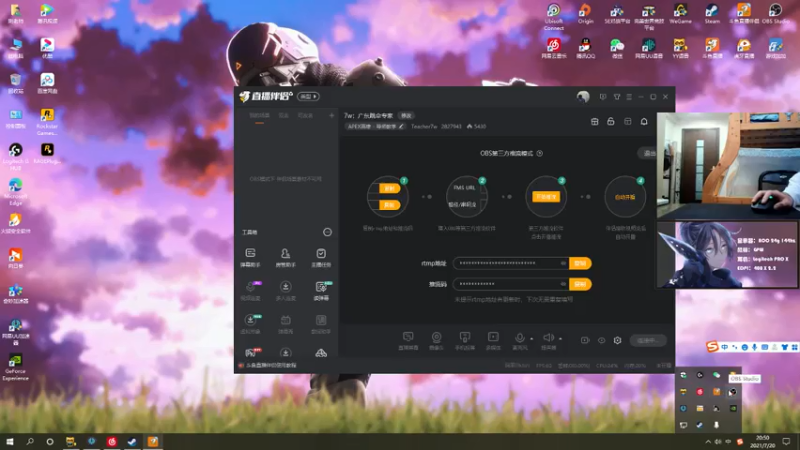Open the WeGame desktop shortcut
This screenshot has width=800, height=450.
pyautogui.click(x=680, y=14)
